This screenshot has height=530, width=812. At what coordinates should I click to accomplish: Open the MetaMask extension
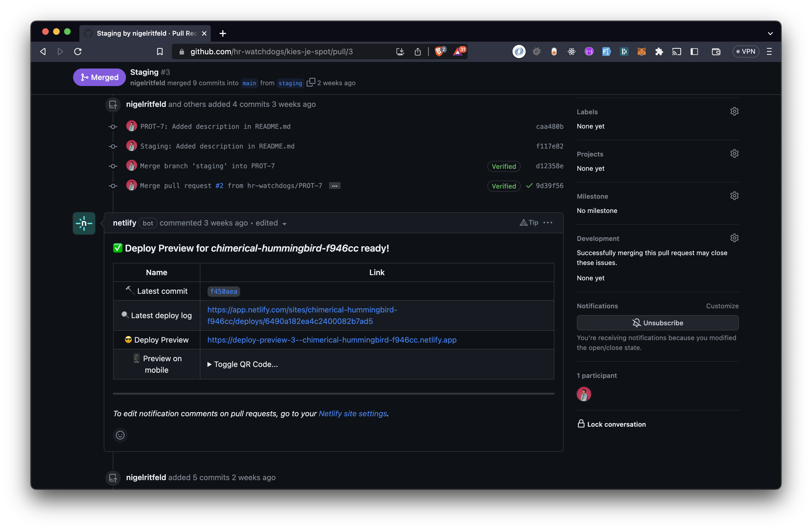pyautogui.click(x=641, y=52)
